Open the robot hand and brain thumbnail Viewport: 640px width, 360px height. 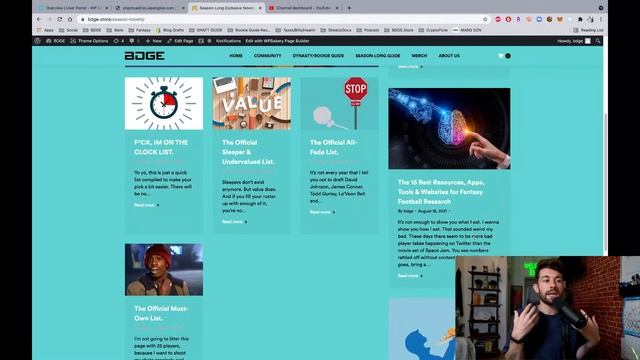[449, 129]
